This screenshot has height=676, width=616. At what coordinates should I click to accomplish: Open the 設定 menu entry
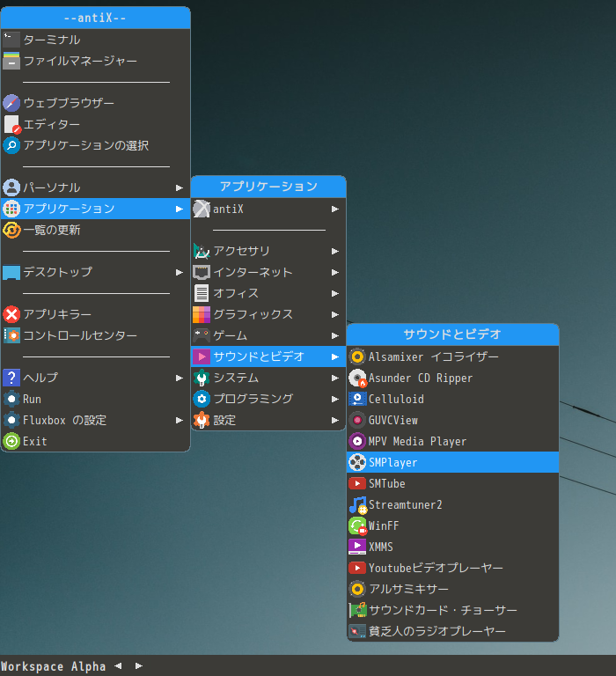point(268,420)
